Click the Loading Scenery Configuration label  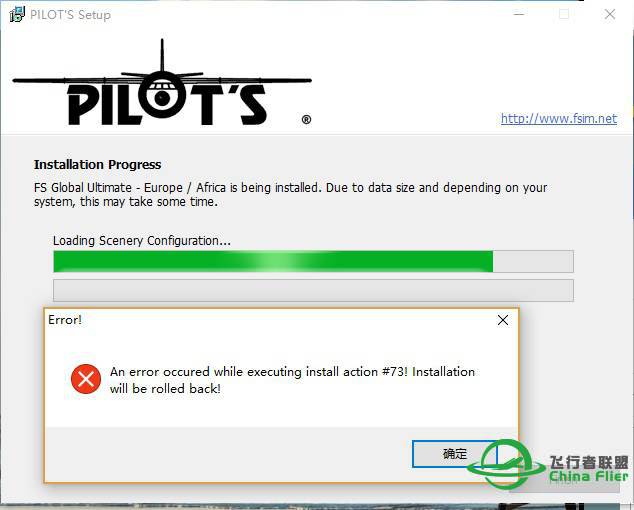tap(142, 241)
